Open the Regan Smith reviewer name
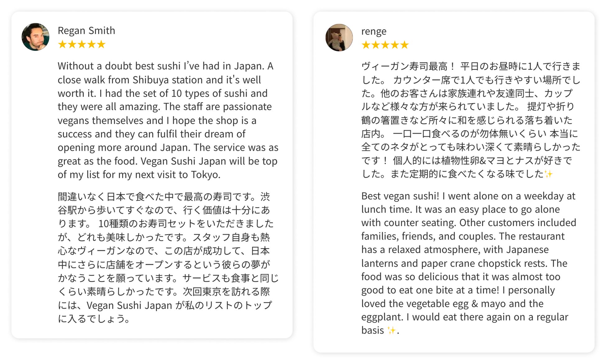This screenshot has height=364, width=606. 86,30
